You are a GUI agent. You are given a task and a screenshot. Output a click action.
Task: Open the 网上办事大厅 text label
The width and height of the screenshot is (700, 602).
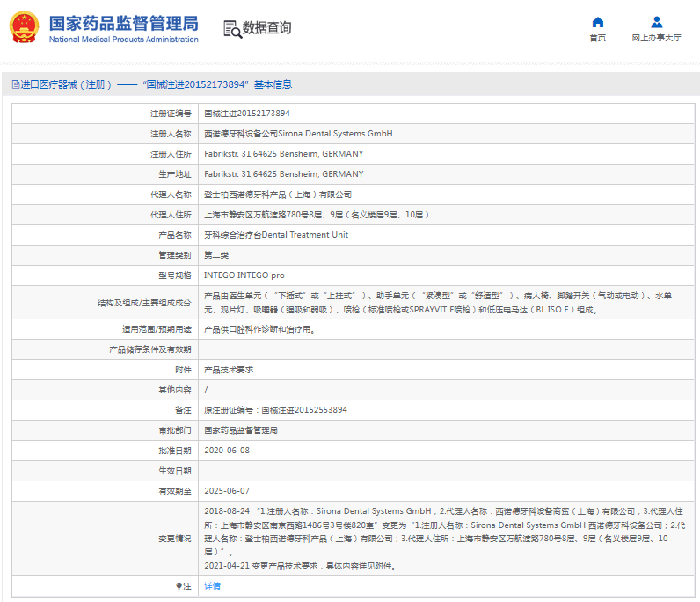[656, 39]
